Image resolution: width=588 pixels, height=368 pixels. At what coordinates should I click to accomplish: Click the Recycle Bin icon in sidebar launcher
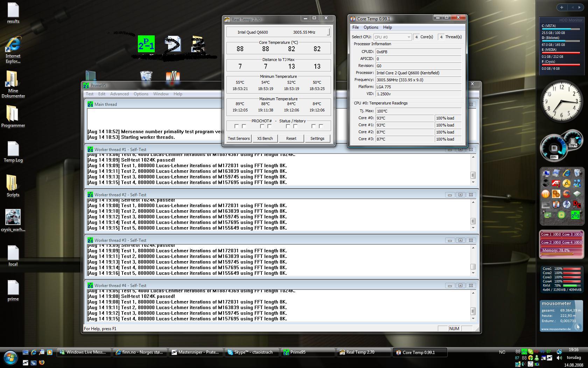click(x=577, y=173)
